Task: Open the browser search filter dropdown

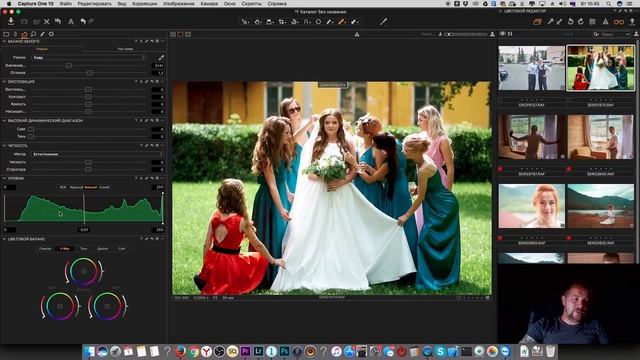Action: click(596, 34)
